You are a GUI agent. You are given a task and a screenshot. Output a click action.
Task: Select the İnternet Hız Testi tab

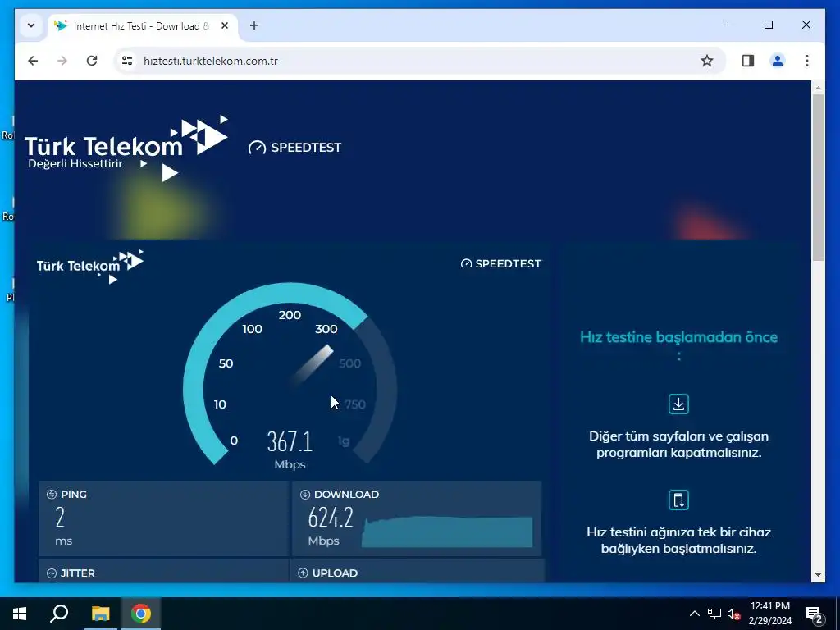pos(143,25)
